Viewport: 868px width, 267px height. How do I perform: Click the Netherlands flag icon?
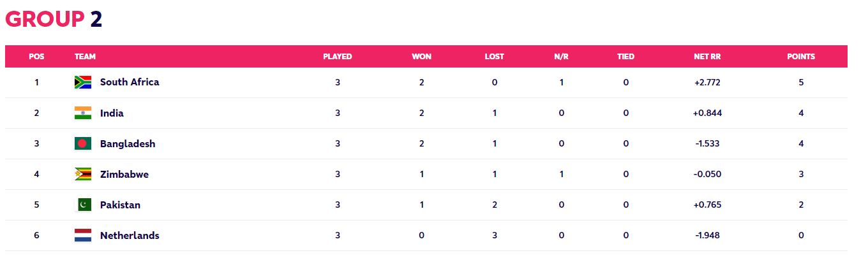[83, 235]
